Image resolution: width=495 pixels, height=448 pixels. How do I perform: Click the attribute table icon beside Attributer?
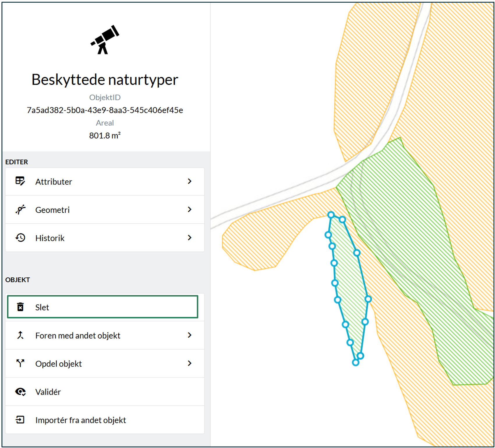pyautogui.click(x=20, y=181)
